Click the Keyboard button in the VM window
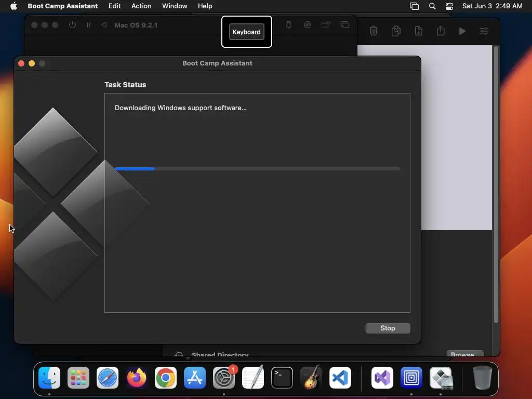The height and width of the screenshot is (399, 532). click(x=247, y=32)
